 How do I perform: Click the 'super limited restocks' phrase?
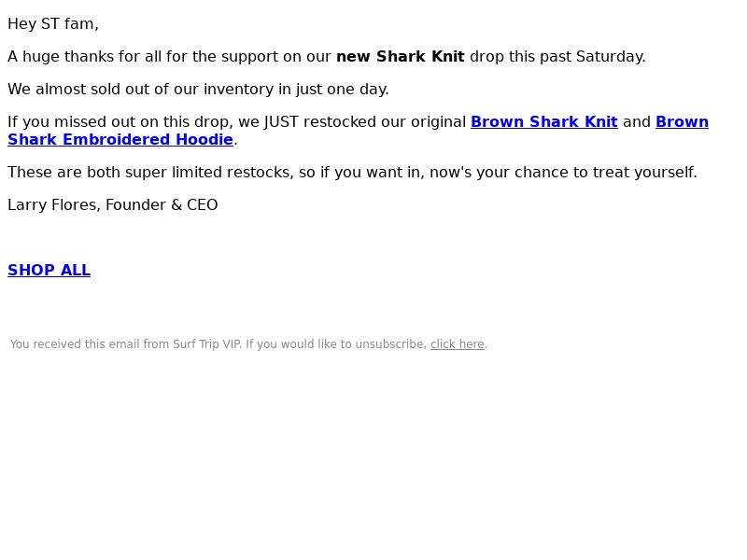pyautogui.click(x=208, y=173)
